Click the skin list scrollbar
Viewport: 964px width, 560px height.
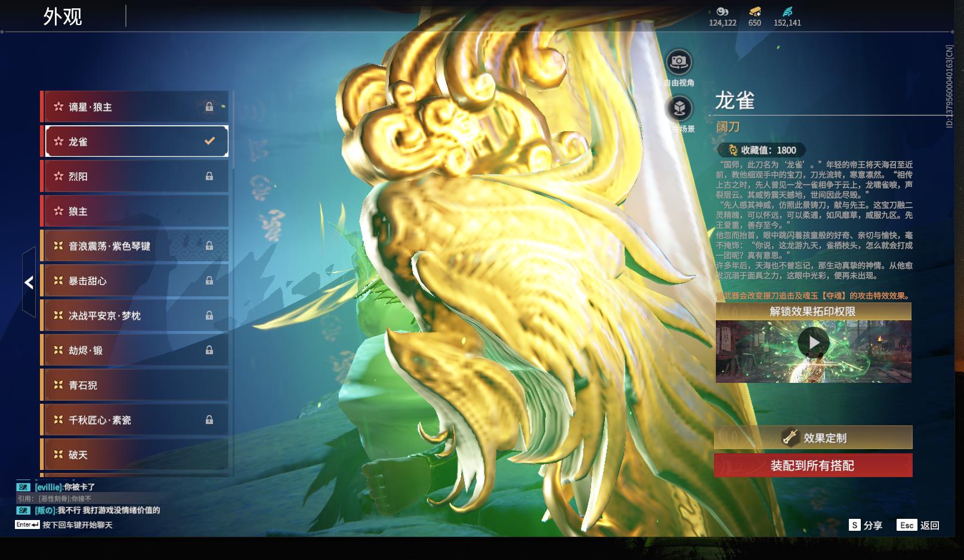click(233, 131)
